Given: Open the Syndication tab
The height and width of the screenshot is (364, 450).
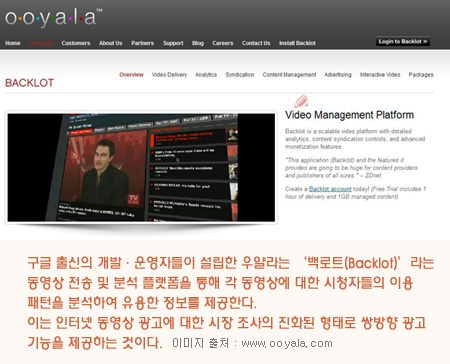Looking at the screenshot, I should point(240,75).
